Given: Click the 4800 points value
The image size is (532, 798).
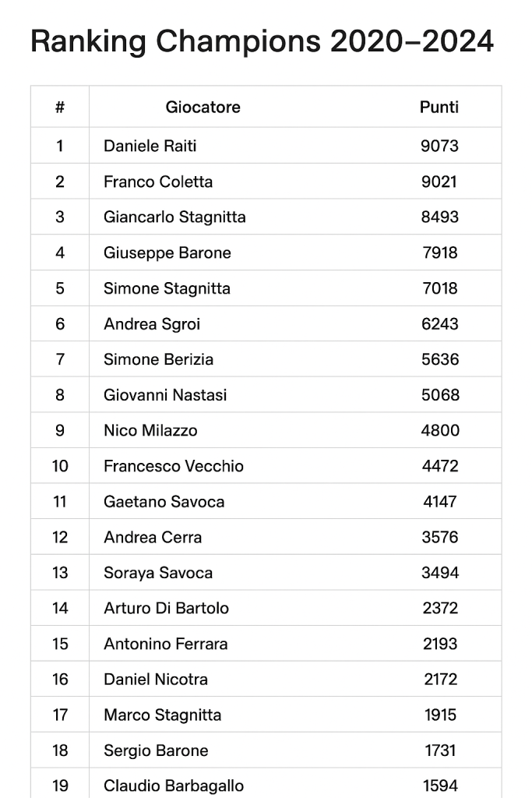Looking at the screenshot, I should pos(440,430).
